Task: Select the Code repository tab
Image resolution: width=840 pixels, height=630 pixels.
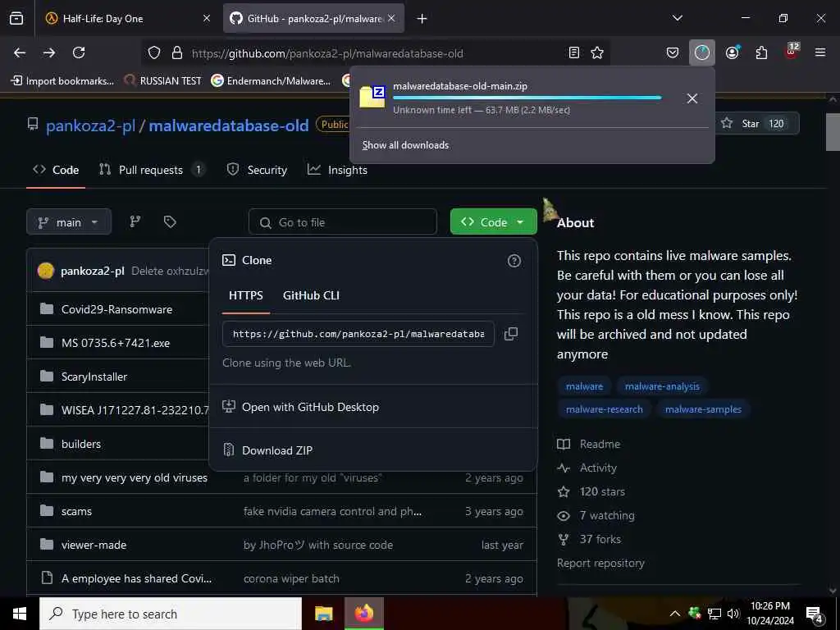Action: (56, 170)
